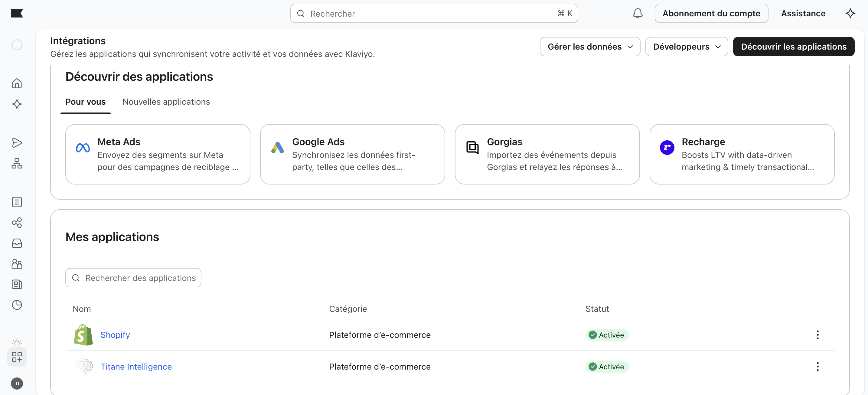Viewport: 868px width, 395px height.
Task: Open the Google Ads app card
Action: pyautogui.click(x=352, y=154)
